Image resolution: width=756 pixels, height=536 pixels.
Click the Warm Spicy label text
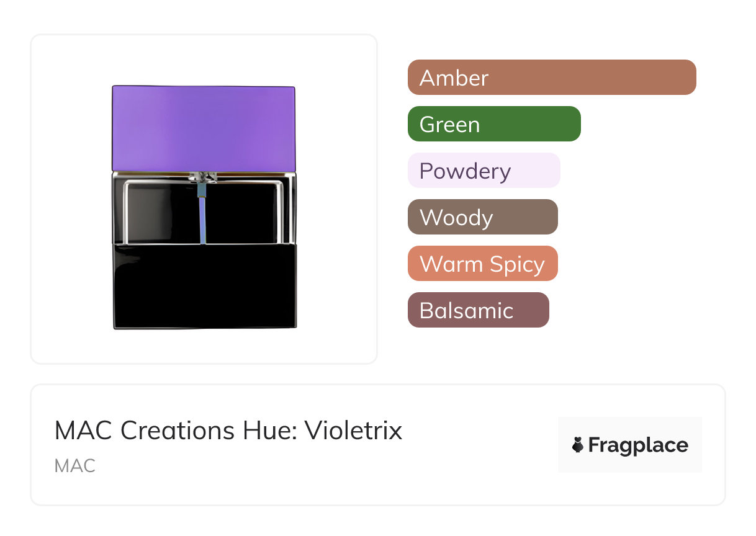pos(482,264)
